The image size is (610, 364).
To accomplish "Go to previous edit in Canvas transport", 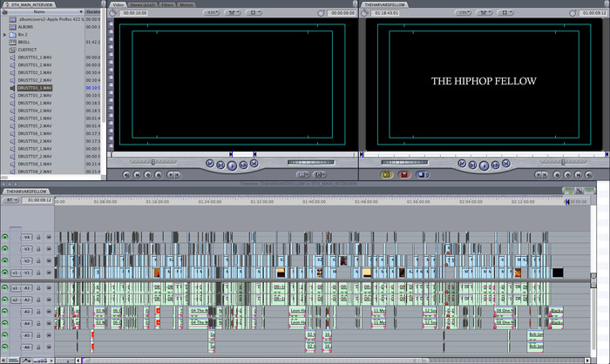I will 462,164.
